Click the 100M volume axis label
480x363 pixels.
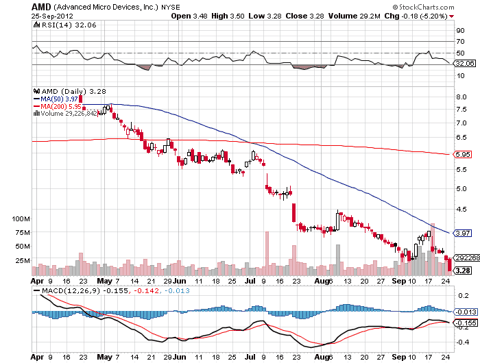(21, 219)
